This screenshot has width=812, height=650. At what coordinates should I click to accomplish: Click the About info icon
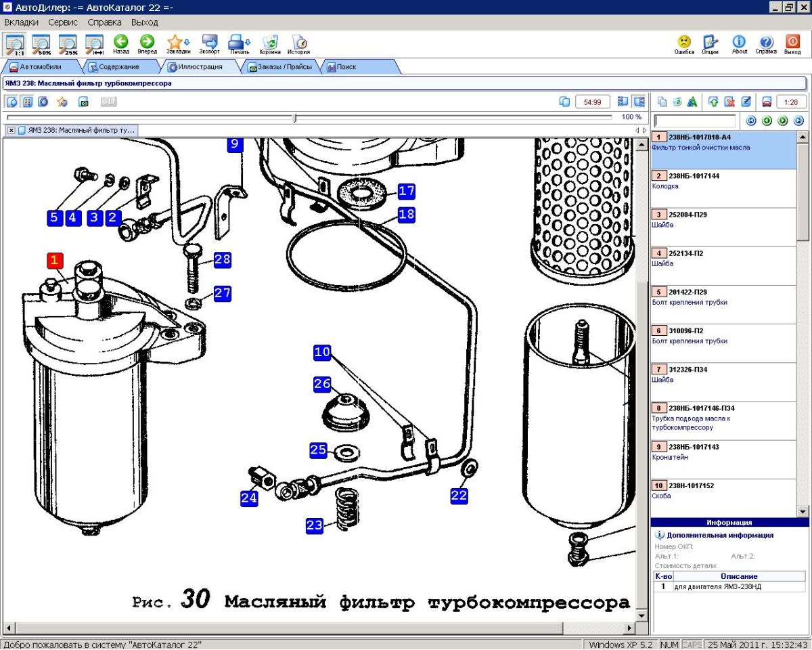coord(740,43)
